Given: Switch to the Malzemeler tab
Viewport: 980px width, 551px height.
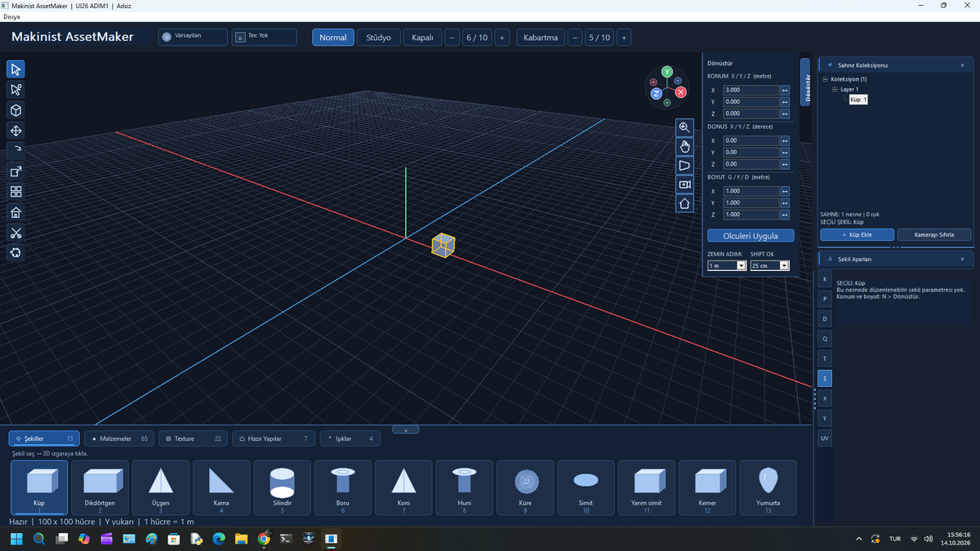Looking at the screenshot, I should (120, 438).
